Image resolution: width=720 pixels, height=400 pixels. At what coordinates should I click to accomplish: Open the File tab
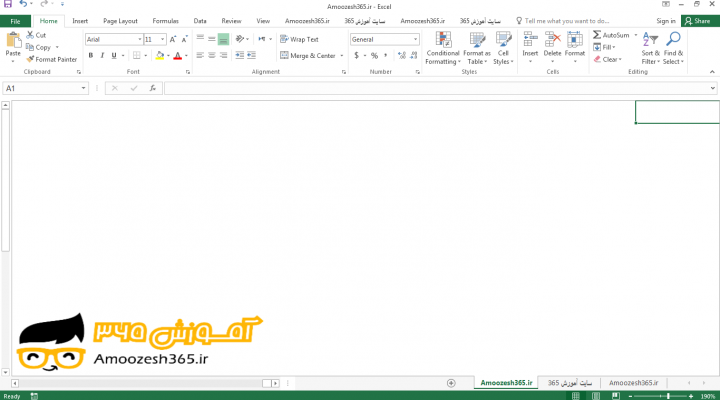coord(15,21)
